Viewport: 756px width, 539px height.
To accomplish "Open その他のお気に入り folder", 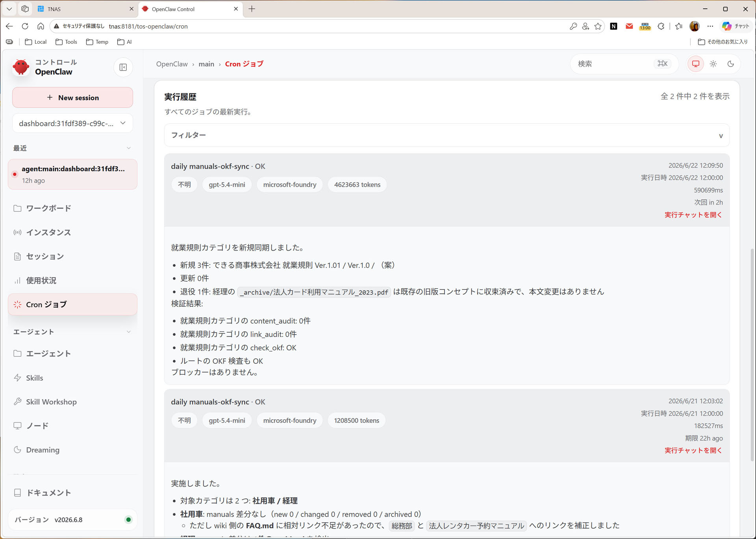I will click(723, 42).
